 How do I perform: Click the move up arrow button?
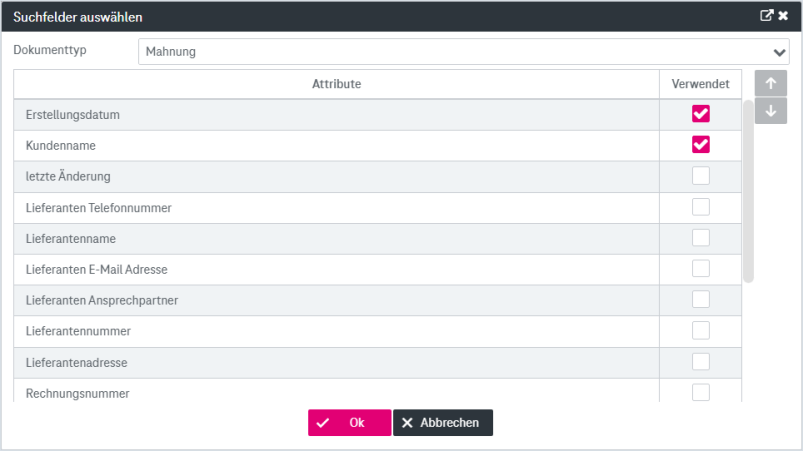pos(770,84)
